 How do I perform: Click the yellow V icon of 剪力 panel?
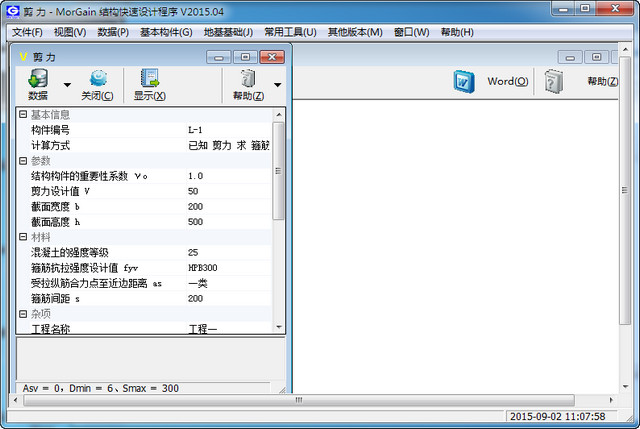coord(23,57)
